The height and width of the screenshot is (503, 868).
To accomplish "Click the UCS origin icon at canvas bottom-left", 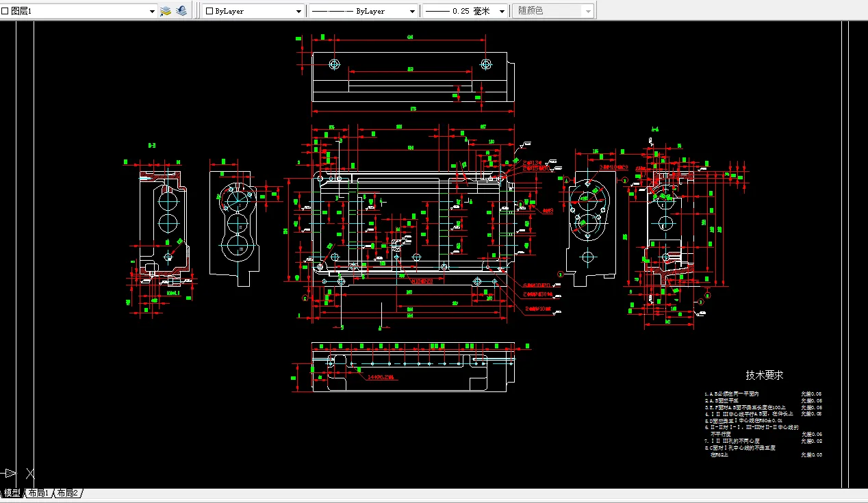I will (17, 473).
